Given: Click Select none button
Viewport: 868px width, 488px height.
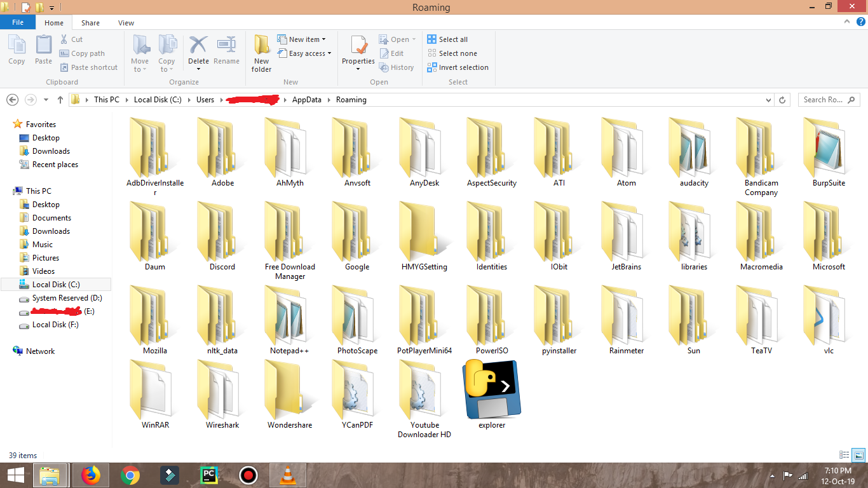Looking at the screenshot, I should (452, 53).
